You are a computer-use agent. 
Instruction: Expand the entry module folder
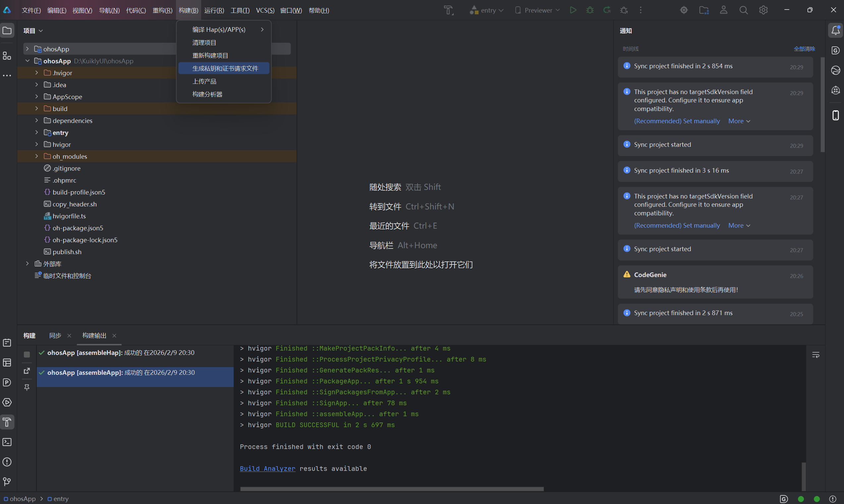pos(37,133)
